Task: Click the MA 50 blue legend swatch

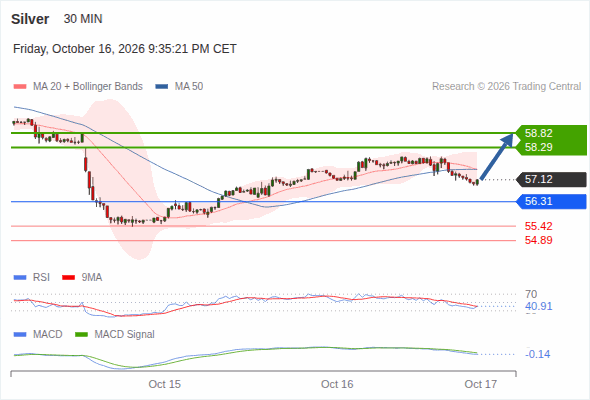Action: pos(162,87)
